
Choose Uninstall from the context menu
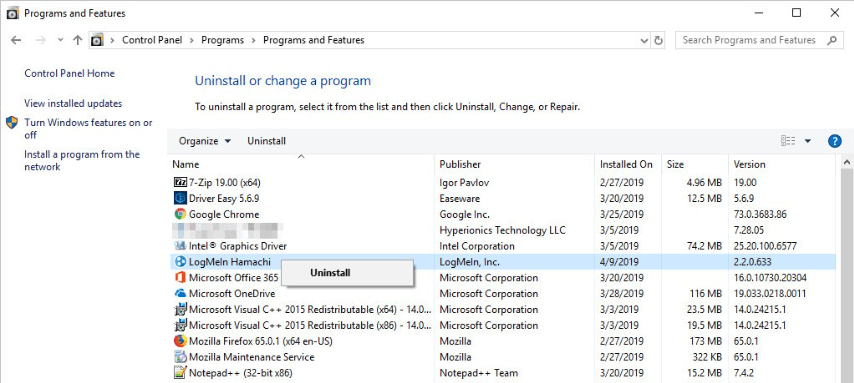(x=347, y=273)
